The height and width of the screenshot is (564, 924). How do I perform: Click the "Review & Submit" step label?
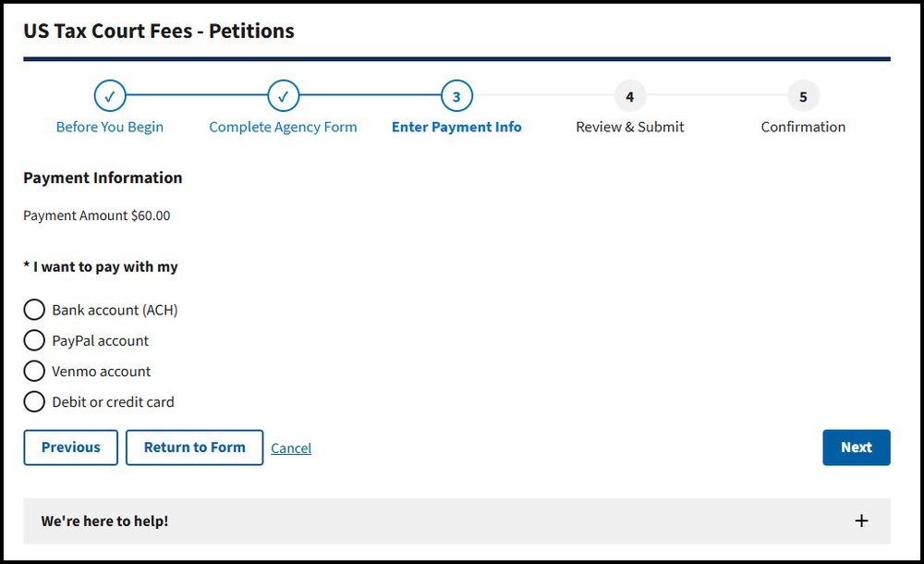[x=629, y=127]
